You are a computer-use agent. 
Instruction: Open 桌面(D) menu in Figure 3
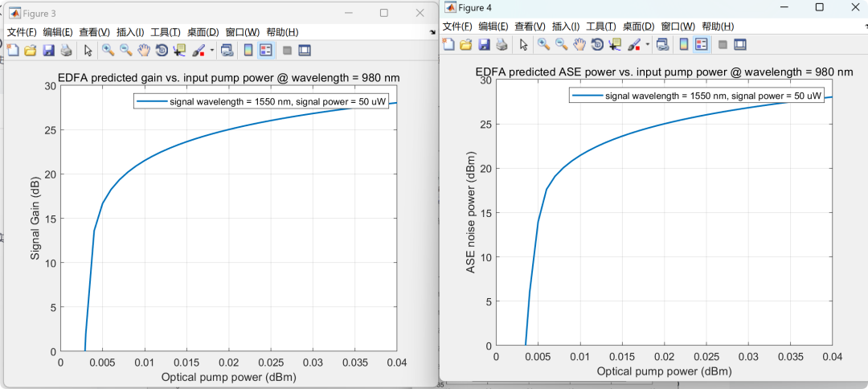tap(203, 32)
